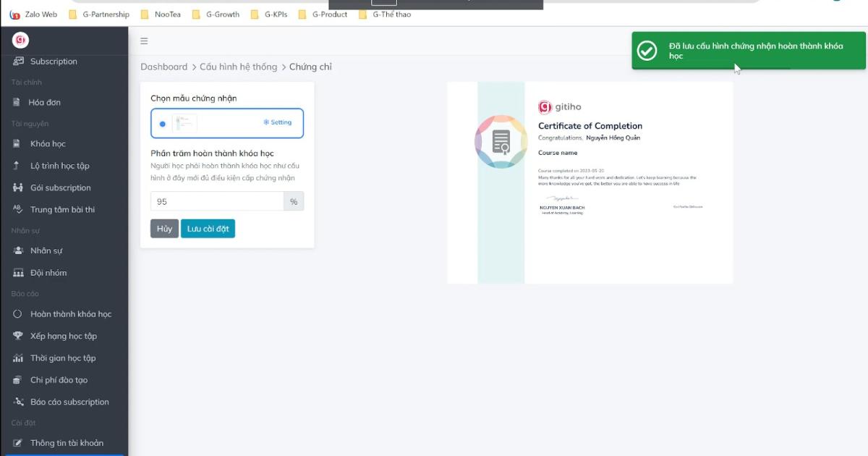Image resolution: width=868 pixels, height=456 pixels.
Task: Select the certificate template radio button
Action: click(162, 124)
